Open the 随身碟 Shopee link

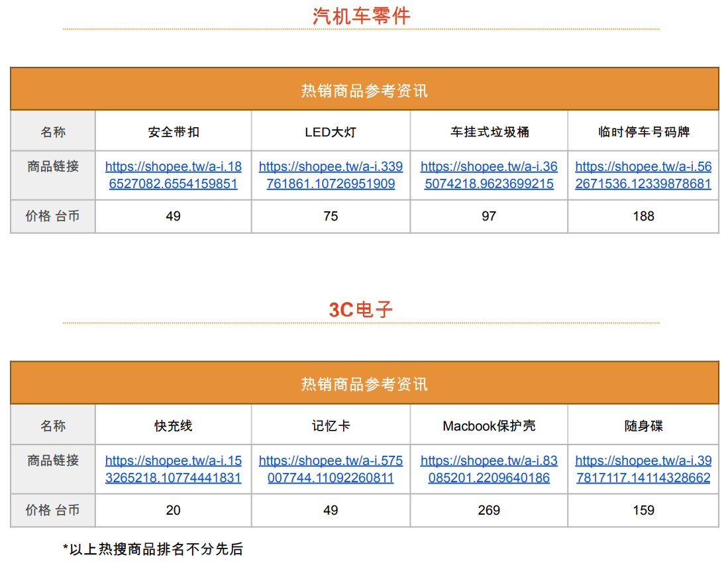click(x=643, y=469)
